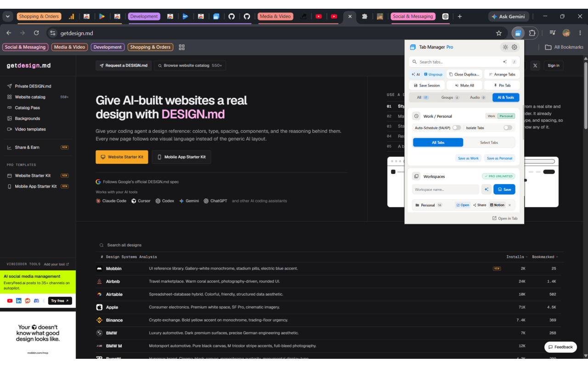The height and width of the screenshot is (368, 588).
Task: Remove the Personal workspace with the x
Action: click(x=509, y=205)
